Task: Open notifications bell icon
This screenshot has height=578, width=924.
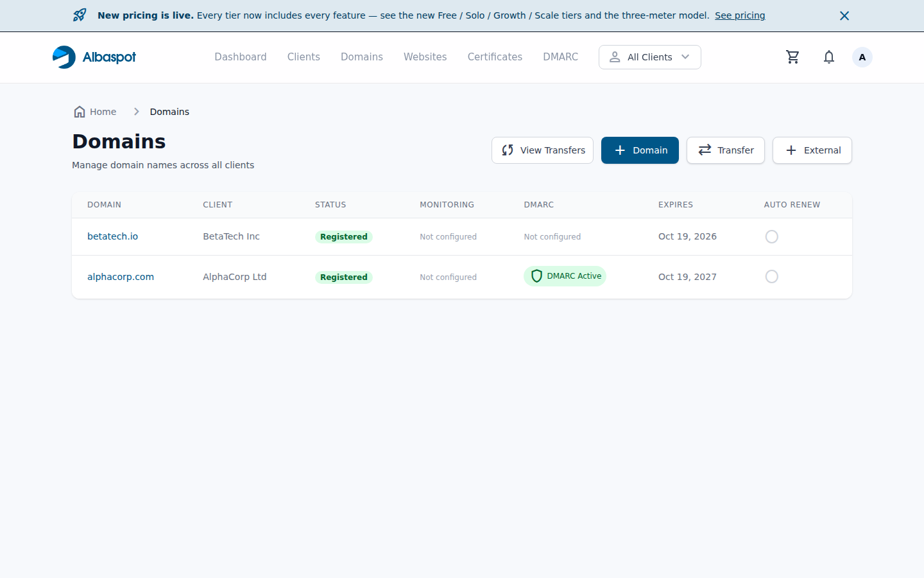Action: tap(829, 57)
